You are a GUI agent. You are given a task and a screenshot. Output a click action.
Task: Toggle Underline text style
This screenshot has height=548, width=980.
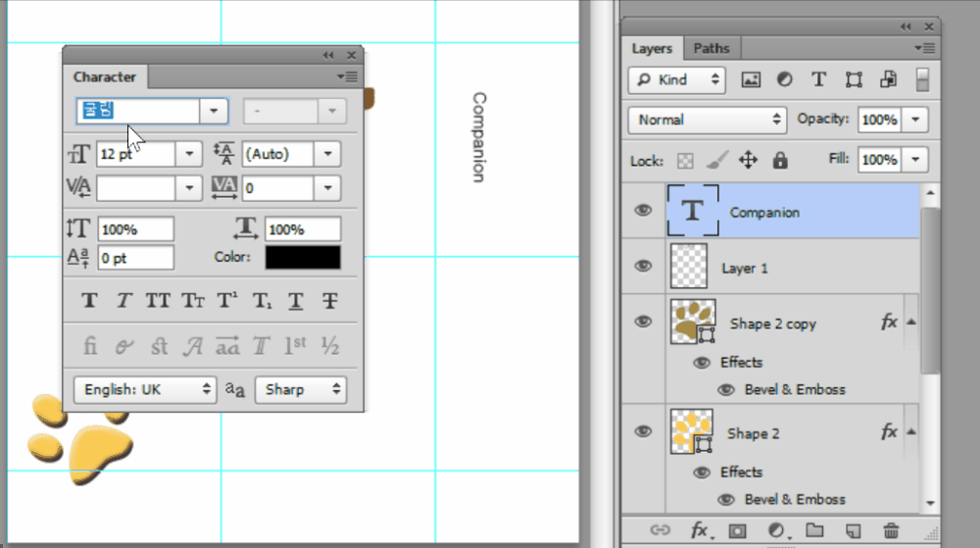point(296,301)
